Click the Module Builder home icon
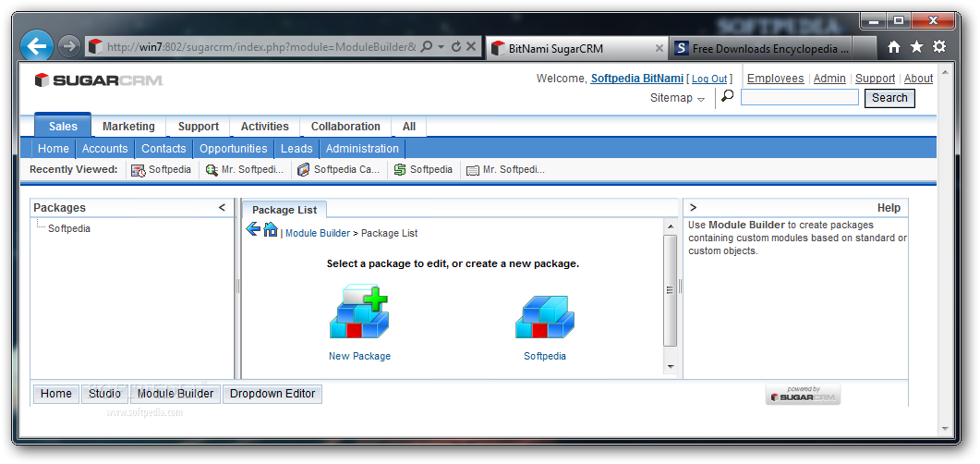 (x=270, y=229)
